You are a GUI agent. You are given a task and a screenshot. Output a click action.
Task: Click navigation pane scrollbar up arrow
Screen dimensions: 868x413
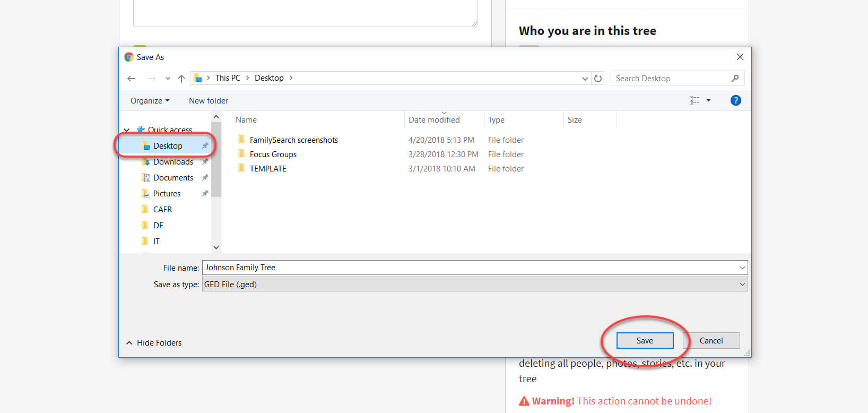pos(216,117)
